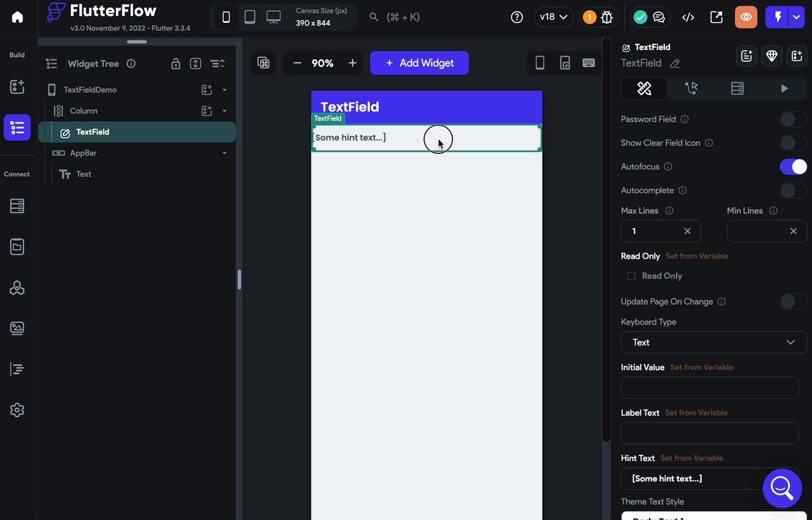Screen dimensions: 812x520
Task: Open the v18 version dropdown
Action: pos(554,17)
